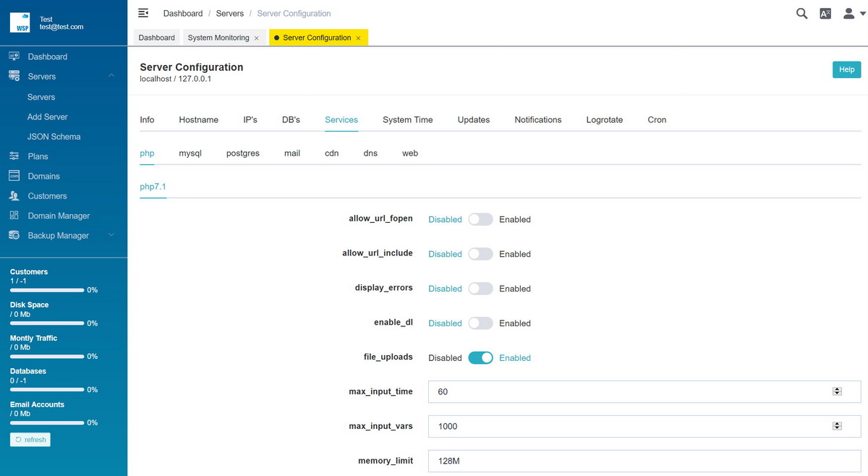This screenshot has height=476, width=868.
Task: Open the Cron tab
Action: (x=657, y=120)
